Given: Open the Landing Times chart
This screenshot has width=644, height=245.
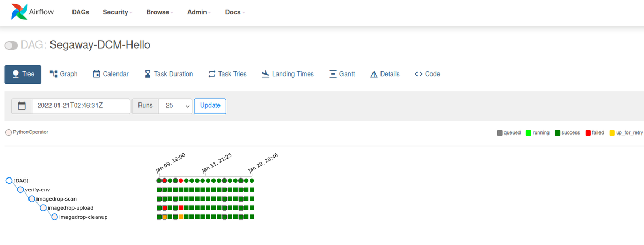Looking at the screenshot, I should click(x=288, y=74).
